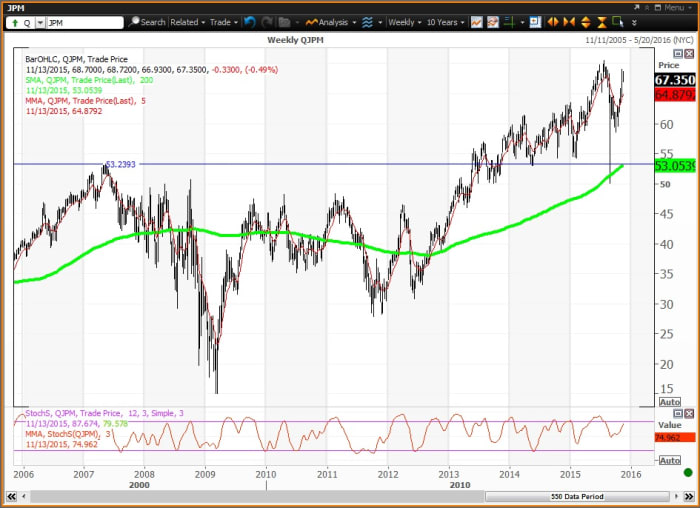
Task: Open the Trade menu
Action: (x=223, y=22)
